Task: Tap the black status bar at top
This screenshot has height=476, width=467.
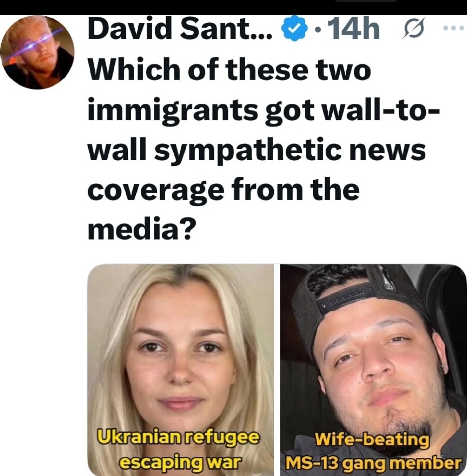Action: click(x=233, y=7)
